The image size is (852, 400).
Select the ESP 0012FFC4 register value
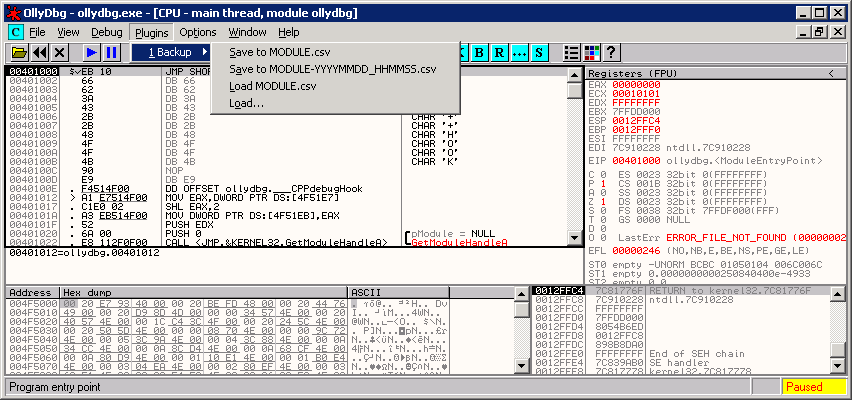click(x=636, y=121)
